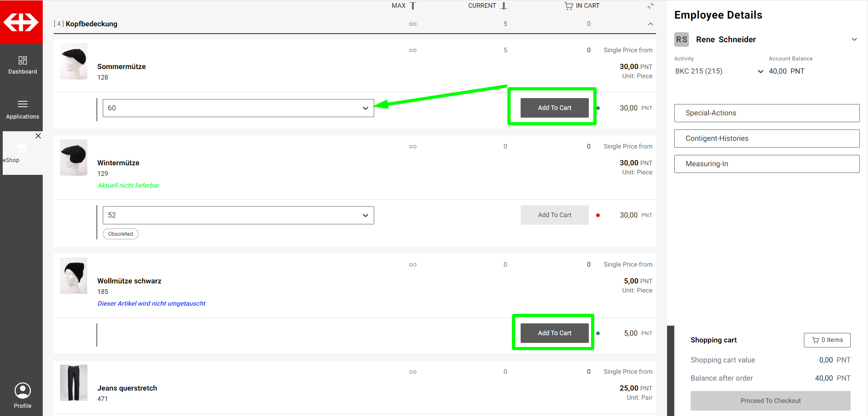Click Proceed To Checkout
This screenshot has width=868, height=416.
point(770,401)
